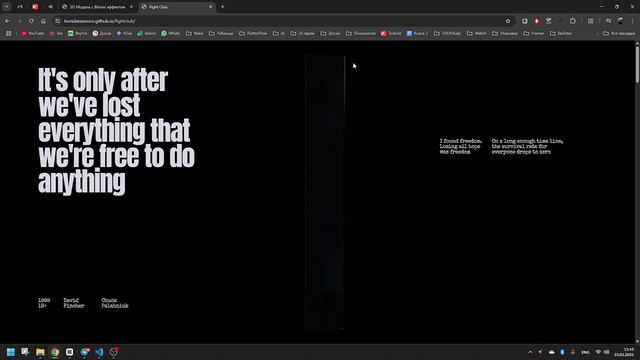Click the page's vertical scrollbar thumb
640x360 pixels.
[637, 64]
